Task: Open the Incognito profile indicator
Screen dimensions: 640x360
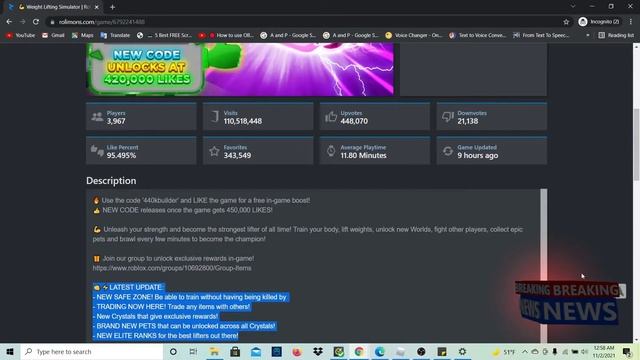Action: [x=599, y=22]
